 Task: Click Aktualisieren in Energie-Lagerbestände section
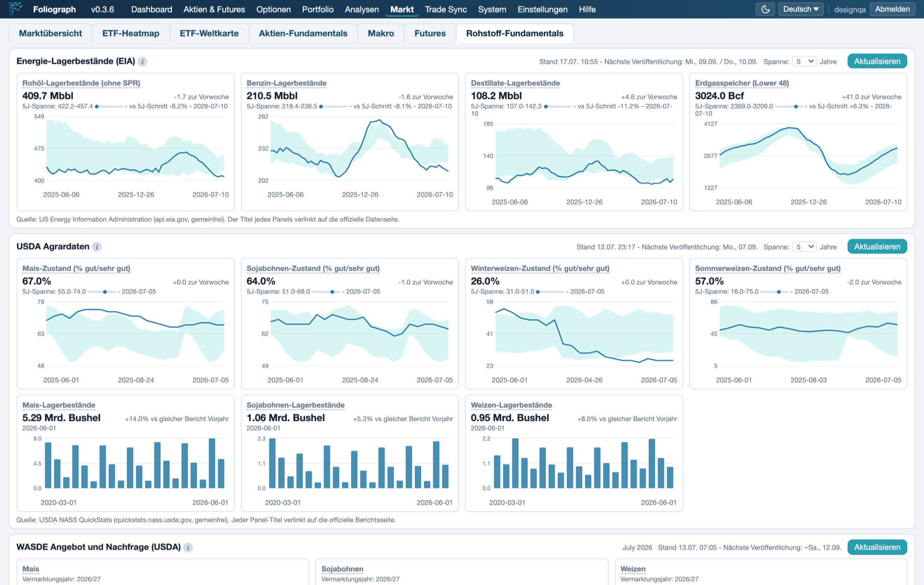click(x=877, y=61)
